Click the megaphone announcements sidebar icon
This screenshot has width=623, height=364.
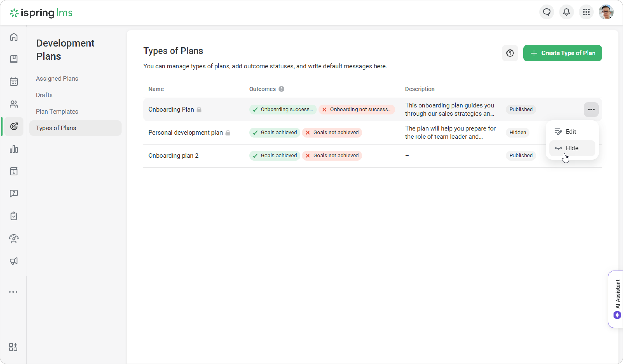coord(14,261)
